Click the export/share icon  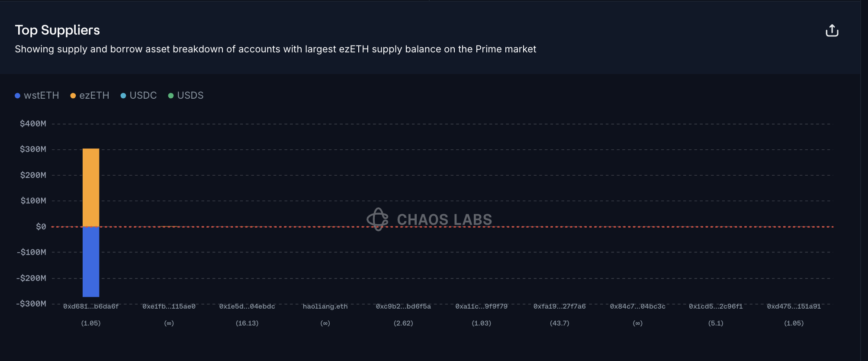point(832,31)
